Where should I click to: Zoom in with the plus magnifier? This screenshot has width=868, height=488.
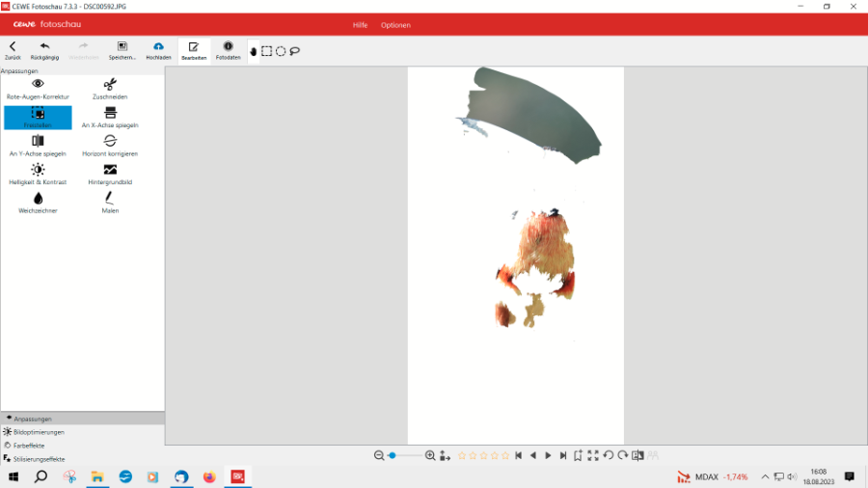pyautogui.click(x=430, y=455)
